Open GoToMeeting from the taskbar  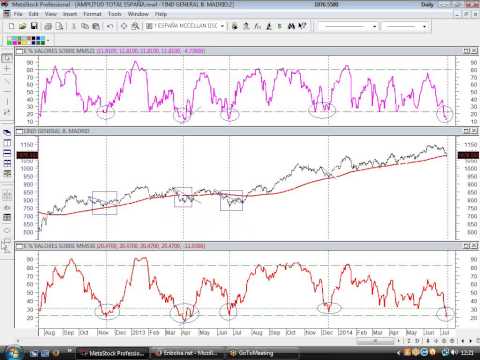coord(253,353)
